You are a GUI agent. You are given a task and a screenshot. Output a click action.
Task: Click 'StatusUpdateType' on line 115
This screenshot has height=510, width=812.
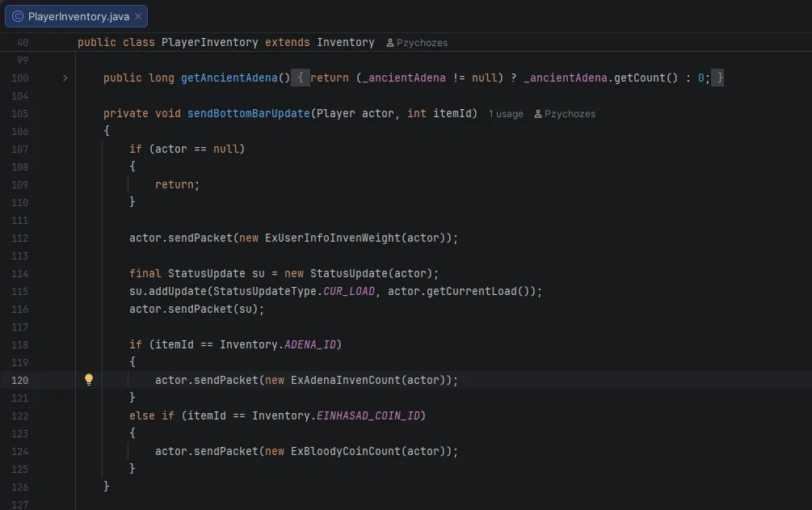coord(265,291)
